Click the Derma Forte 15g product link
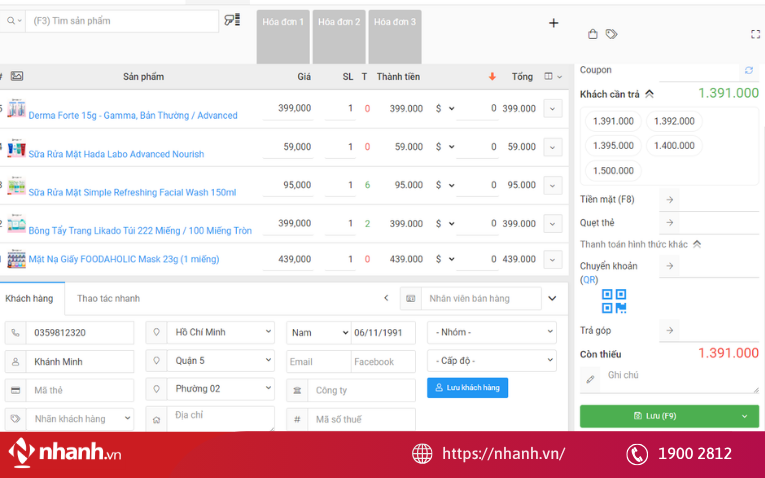 pos(133,115)
